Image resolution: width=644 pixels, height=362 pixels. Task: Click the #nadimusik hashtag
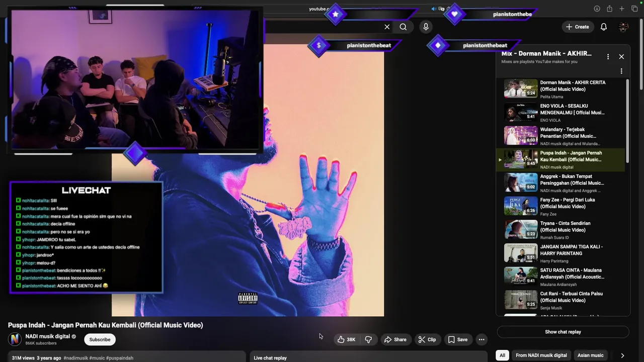click(x=75, y=358)
